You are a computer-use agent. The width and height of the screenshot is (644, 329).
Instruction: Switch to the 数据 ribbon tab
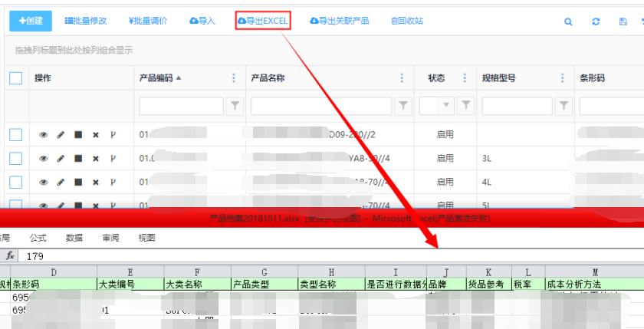tap(74, 238)
